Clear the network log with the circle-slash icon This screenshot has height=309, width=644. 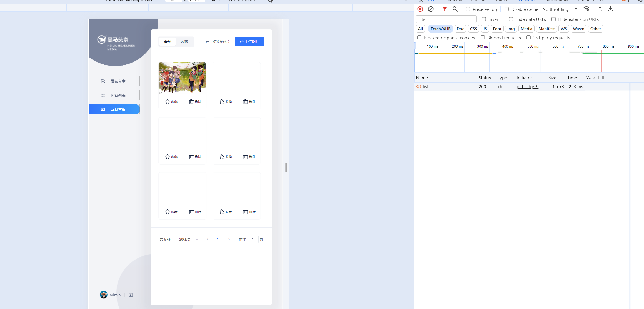tap(431, 9)
